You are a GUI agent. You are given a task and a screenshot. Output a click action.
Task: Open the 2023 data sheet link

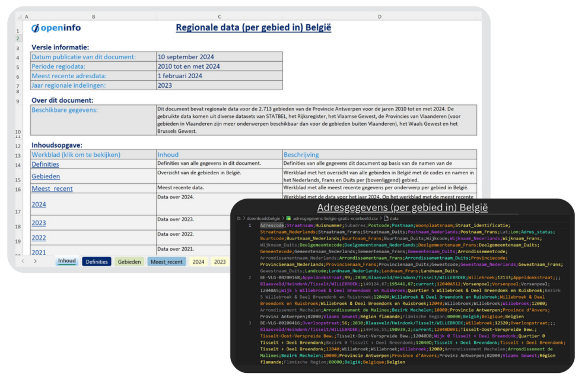(x=39, y=222)
